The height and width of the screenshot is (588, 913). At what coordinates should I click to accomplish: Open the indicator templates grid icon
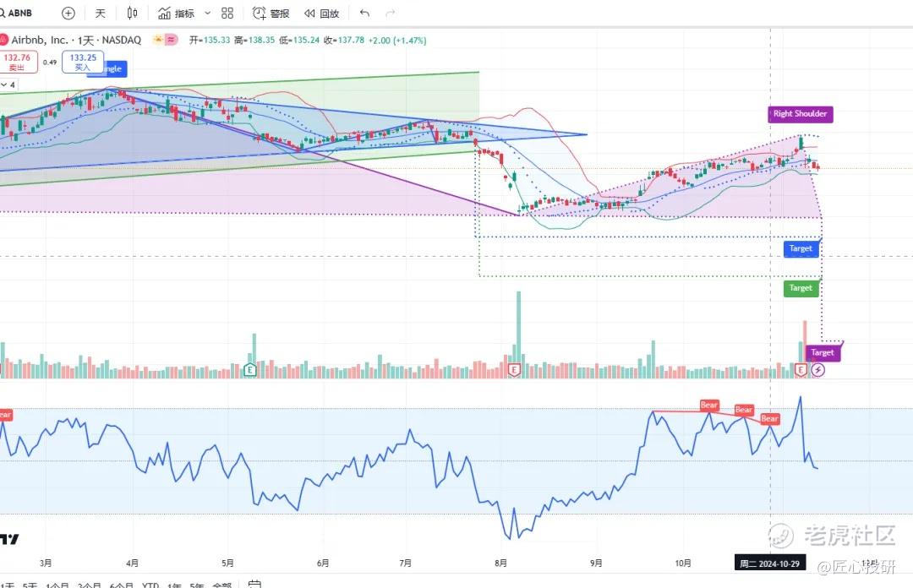(x=227, y=13)
